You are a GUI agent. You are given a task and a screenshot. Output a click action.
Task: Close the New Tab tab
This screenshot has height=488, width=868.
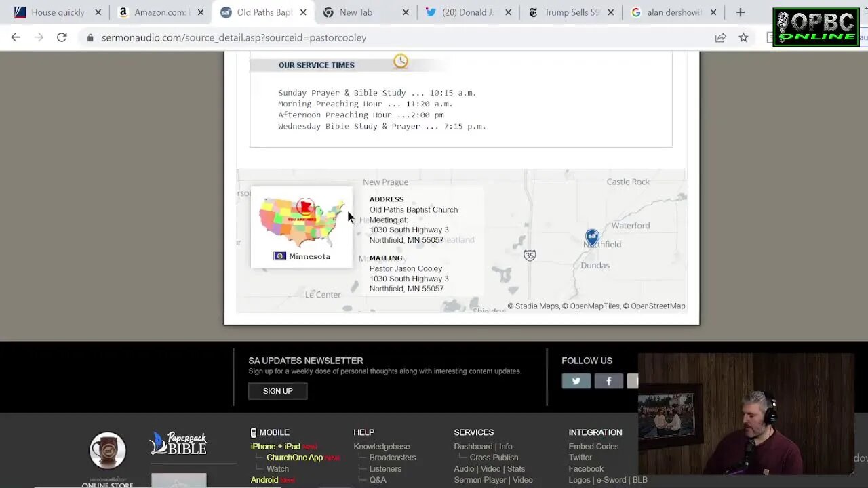(406, 12)
